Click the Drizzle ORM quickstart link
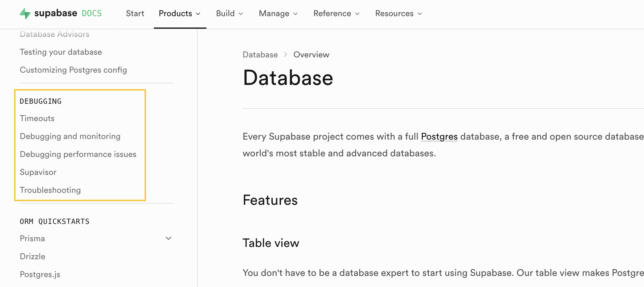 (32, 256)
